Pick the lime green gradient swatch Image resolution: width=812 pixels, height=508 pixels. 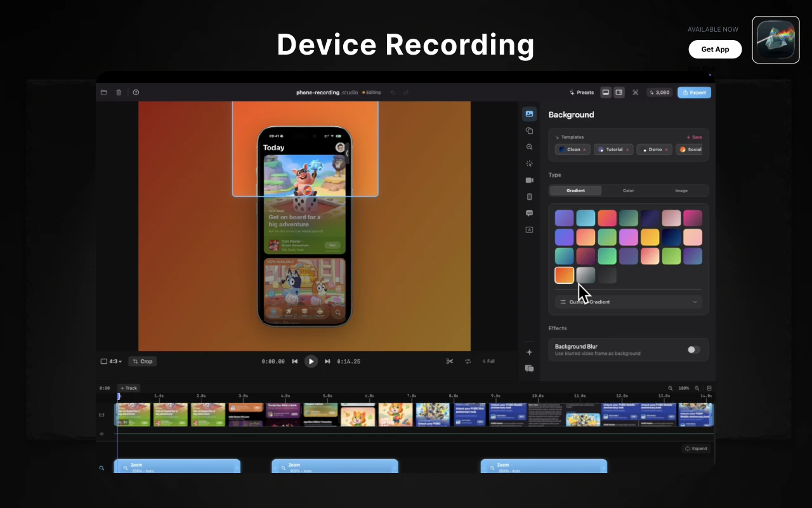[x=671, y=256]
